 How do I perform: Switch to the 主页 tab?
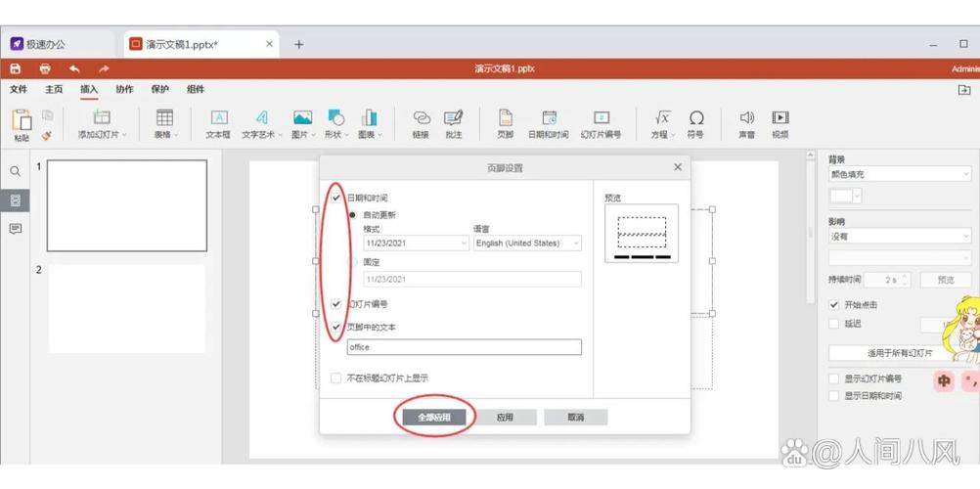pos(54,89)
